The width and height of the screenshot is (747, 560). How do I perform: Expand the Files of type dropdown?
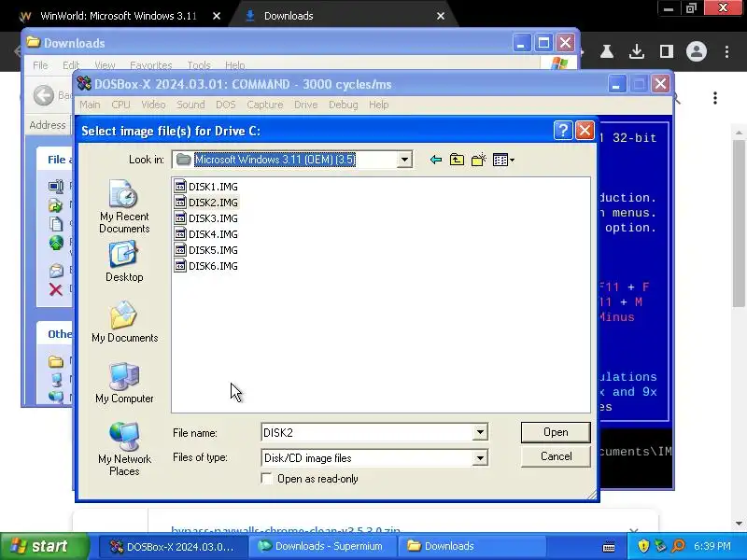click(480, 457)
